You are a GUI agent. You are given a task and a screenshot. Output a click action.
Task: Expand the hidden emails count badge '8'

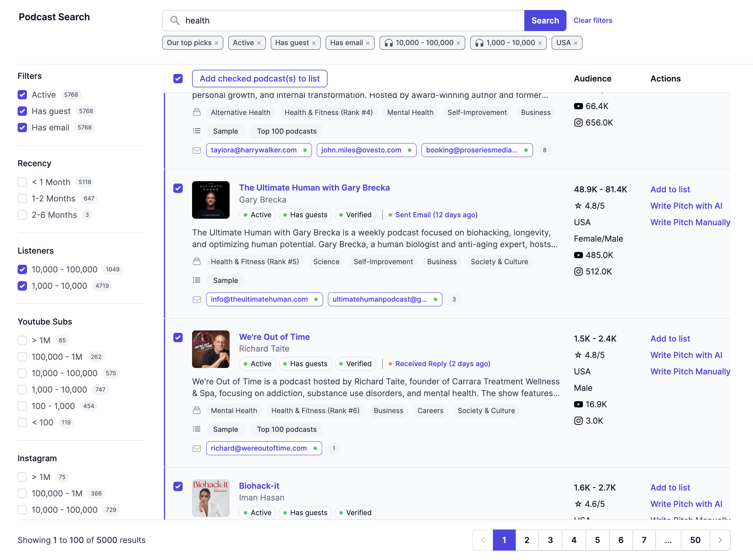point(545,150)
